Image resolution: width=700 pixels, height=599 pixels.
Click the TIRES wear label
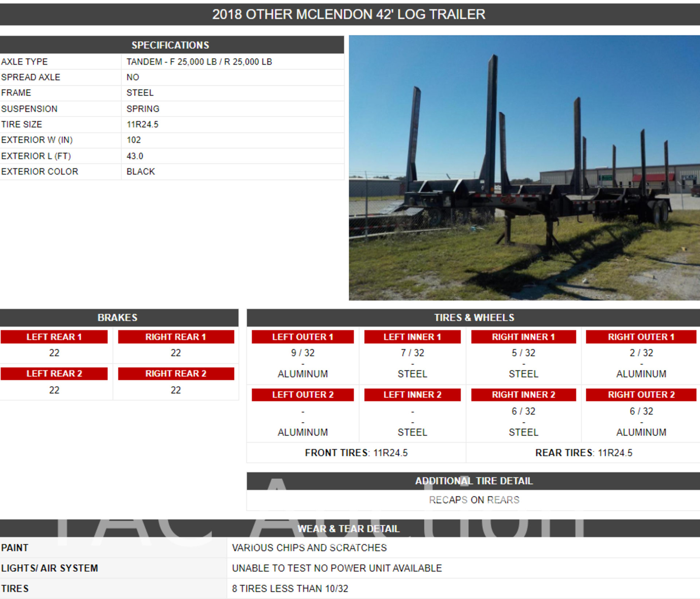pyautogui.click(x=15, y=588)
